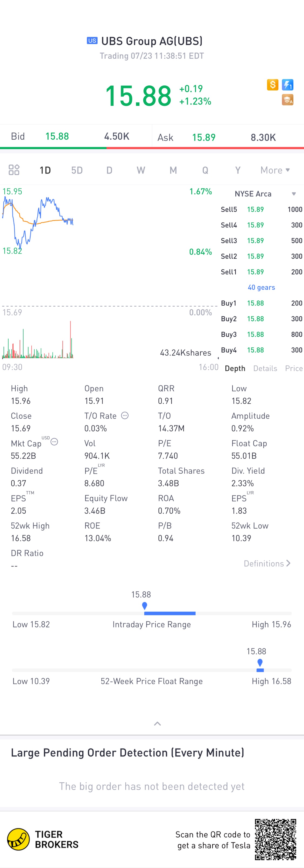Tap the 52wk High value 16.58
This screenshot has height=868, width=304.
[21, 538]
